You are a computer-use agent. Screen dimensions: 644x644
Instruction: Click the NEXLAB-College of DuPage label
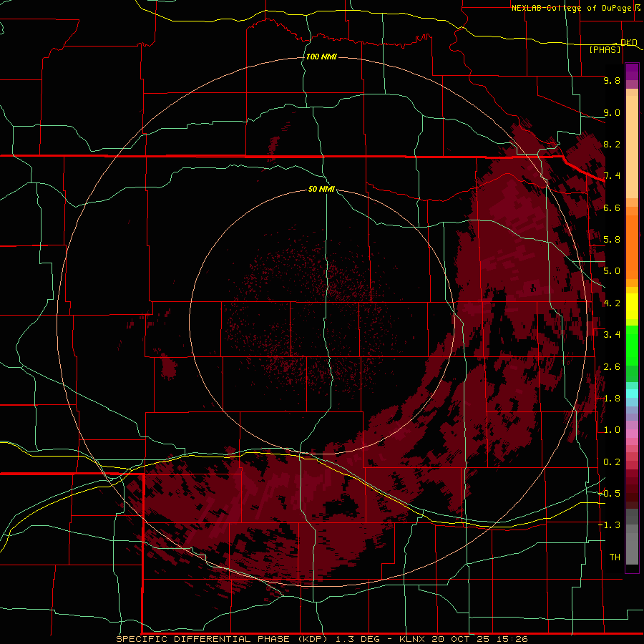[571, 8]
